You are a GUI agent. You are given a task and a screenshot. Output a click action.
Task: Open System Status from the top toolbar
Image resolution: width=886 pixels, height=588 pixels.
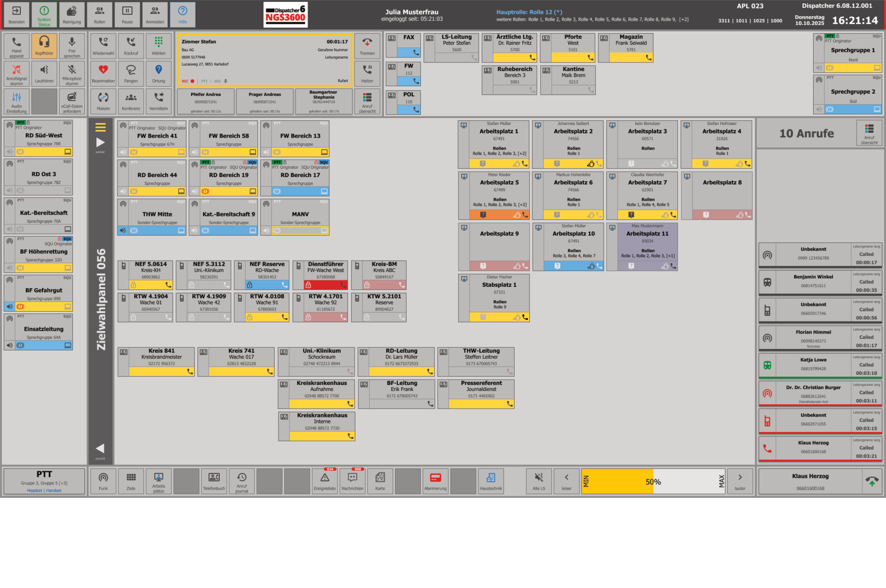click(x=44, y=15)
